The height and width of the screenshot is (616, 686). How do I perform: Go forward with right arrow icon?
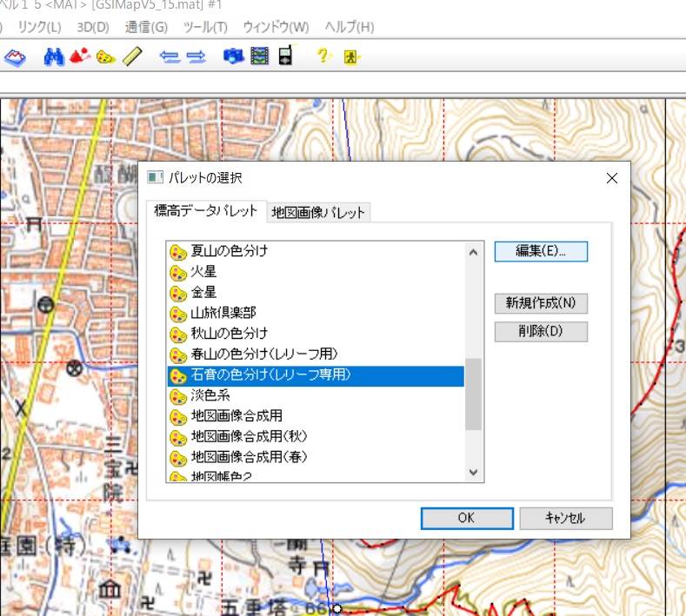coord(196,56)
